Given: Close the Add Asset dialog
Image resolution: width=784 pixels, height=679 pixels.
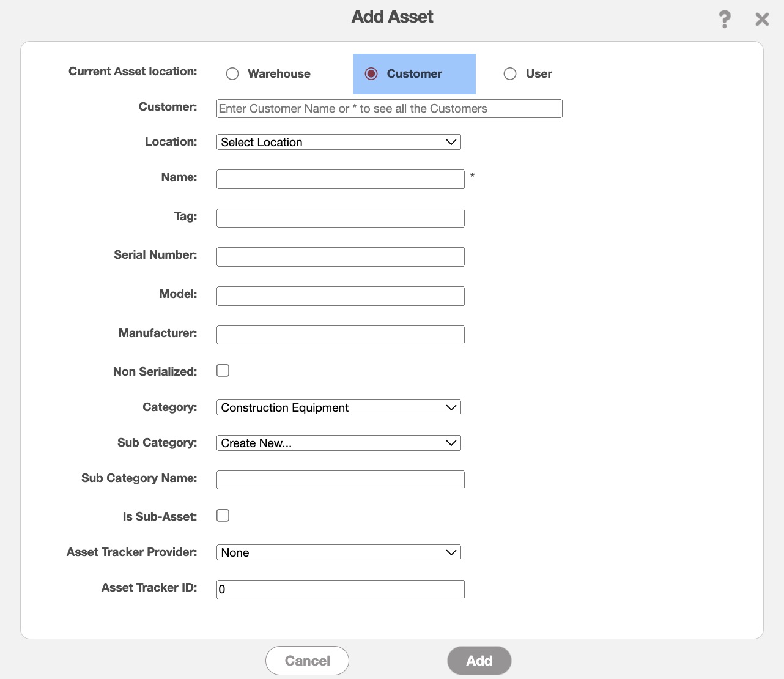Looking at the screenshot, I should (762, 19).
